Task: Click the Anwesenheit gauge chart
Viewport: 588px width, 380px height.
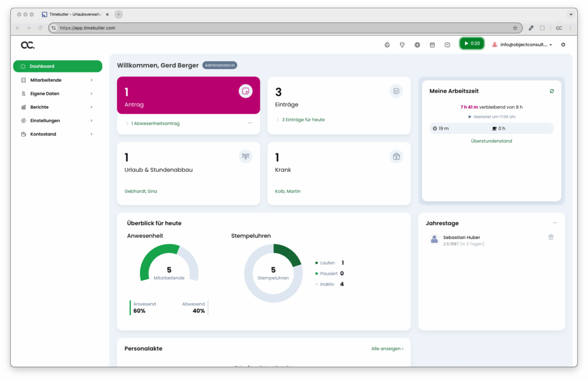Action: click(169, 263)
